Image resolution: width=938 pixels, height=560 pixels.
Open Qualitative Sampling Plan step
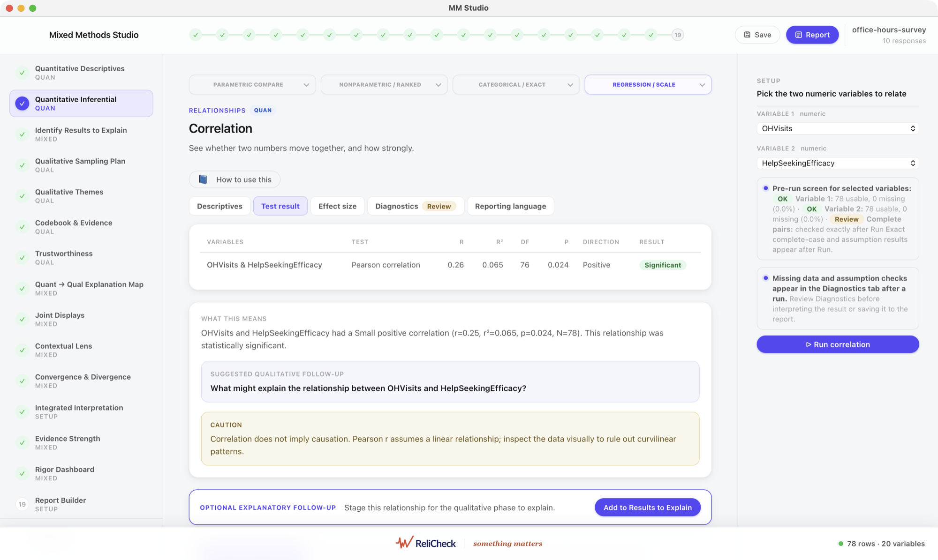tap(81, 165)
